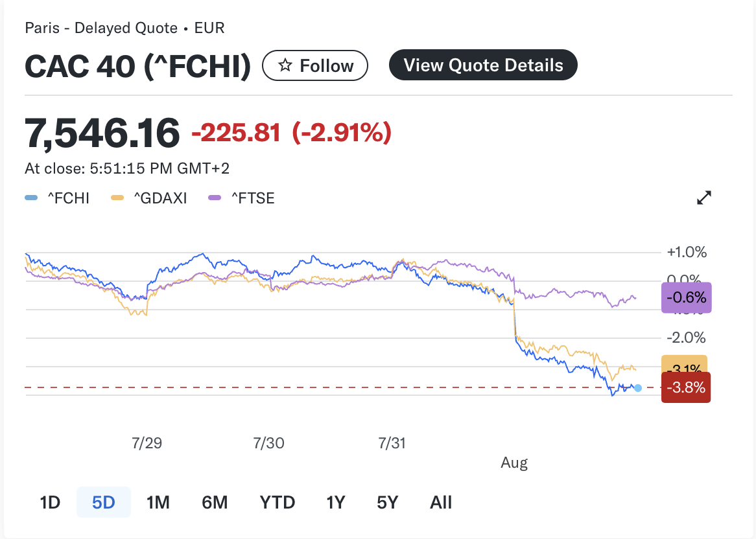Toggle the ^FCHI legend series
The image size is (756, 539).
pos(57,198)
